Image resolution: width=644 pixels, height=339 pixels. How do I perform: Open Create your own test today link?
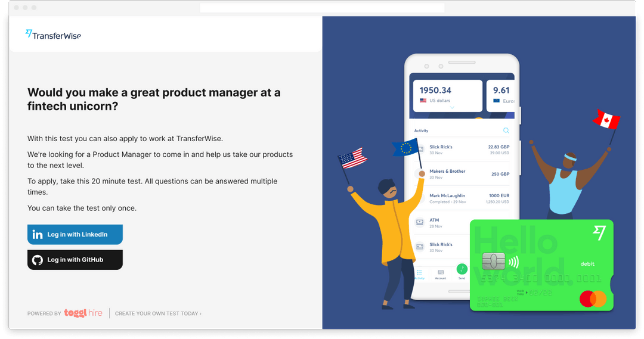click(x=158, y=313)
